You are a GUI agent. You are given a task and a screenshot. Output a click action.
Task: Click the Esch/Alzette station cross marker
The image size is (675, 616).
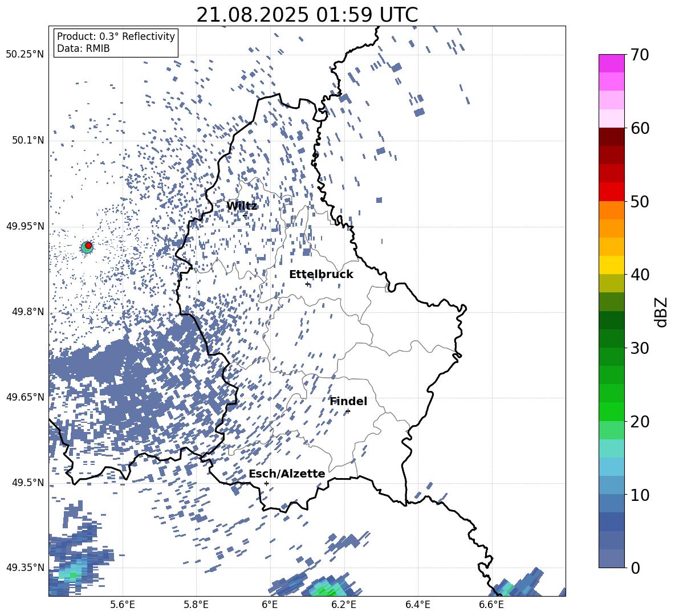pos(266,483)
